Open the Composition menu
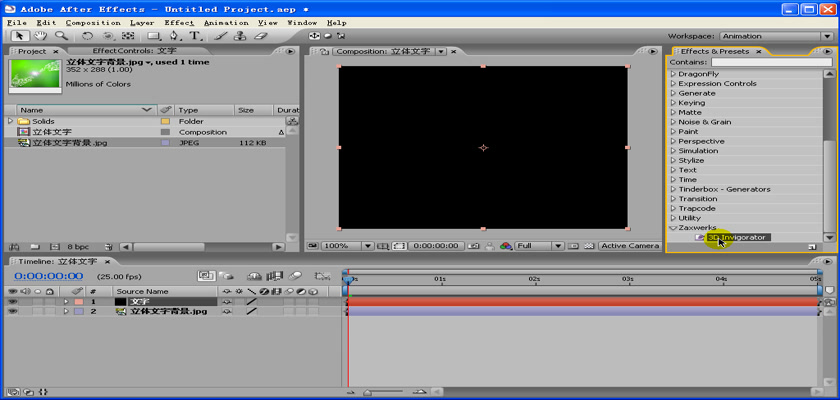The width and height of the screenshot is (840, 400). coord(93,22)
